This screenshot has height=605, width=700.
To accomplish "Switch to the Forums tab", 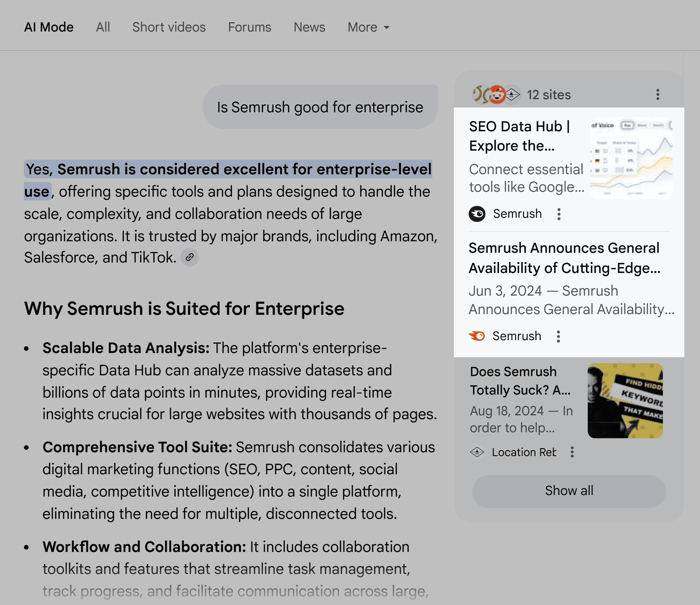I will tap(249, 27).
